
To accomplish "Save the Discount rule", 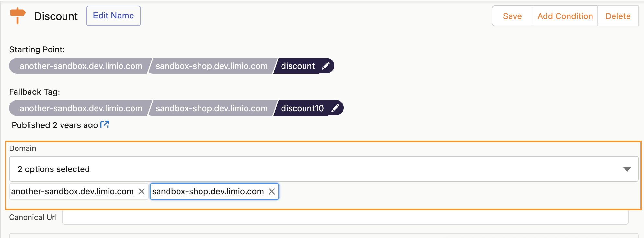I will pyautogui.click(x=512, y=16).
